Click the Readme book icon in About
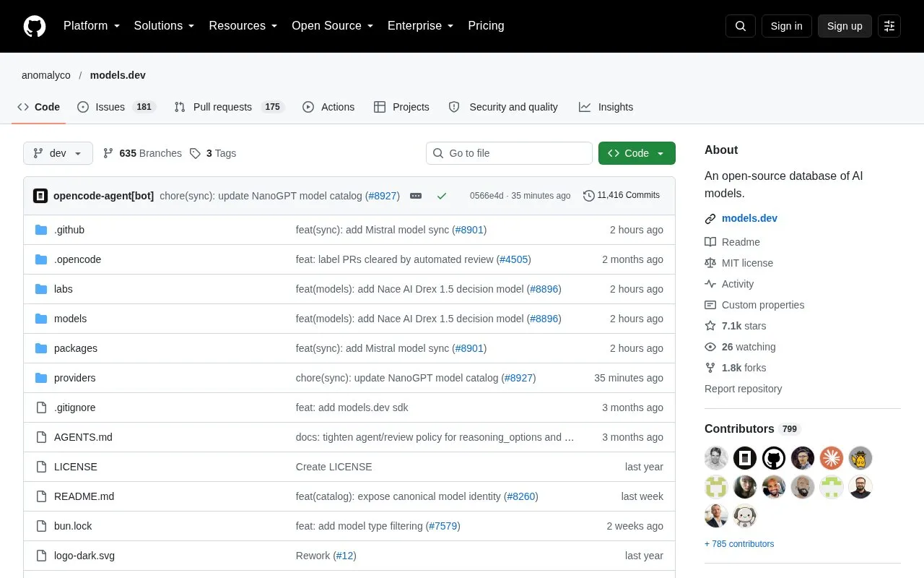Image resolution: width=924 pixels, height=578 pixels. coord(710,242)
